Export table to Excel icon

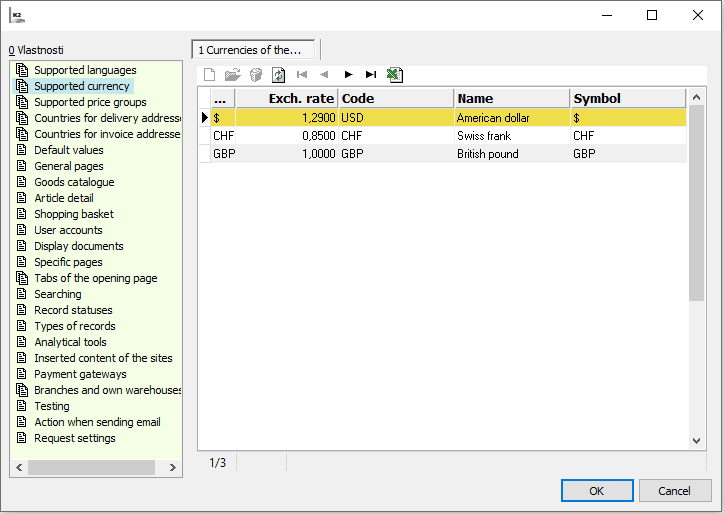(395, 75)
